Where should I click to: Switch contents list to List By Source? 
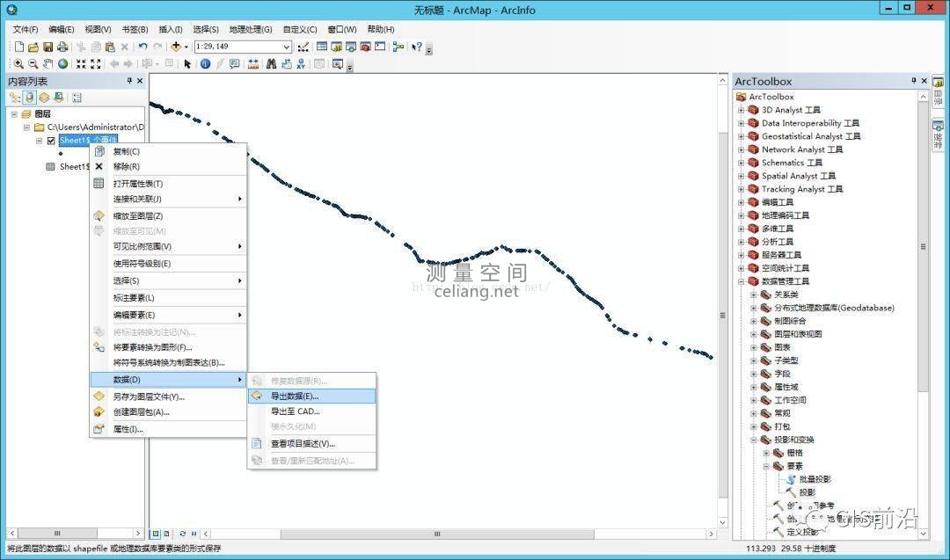click(30, 98)
